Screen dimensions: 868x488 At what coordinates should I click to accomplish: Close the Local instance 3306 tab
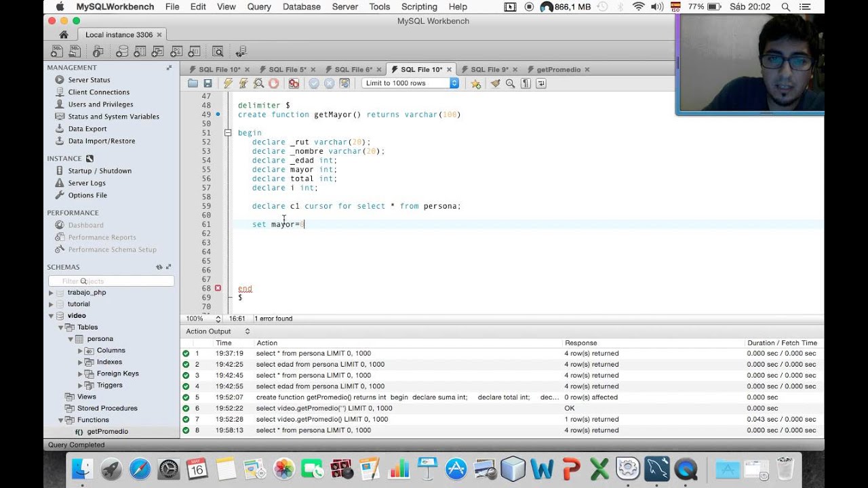point(159,35)
